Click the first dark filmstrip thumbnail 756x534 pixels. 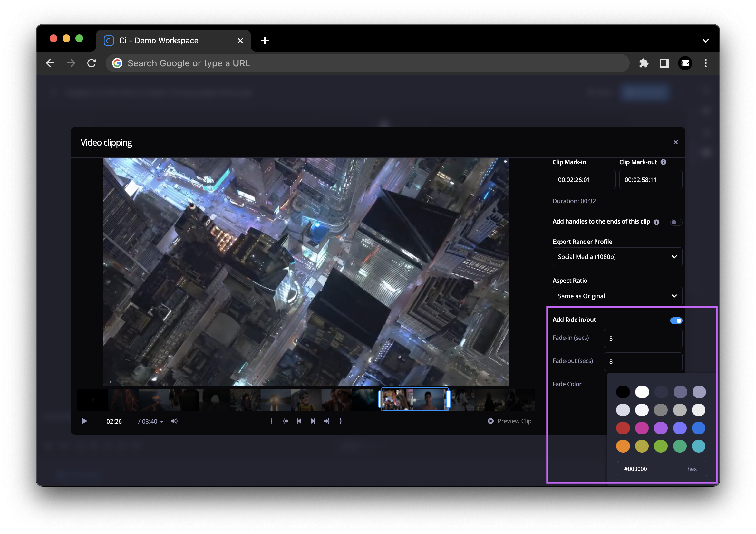coord(92,400)
